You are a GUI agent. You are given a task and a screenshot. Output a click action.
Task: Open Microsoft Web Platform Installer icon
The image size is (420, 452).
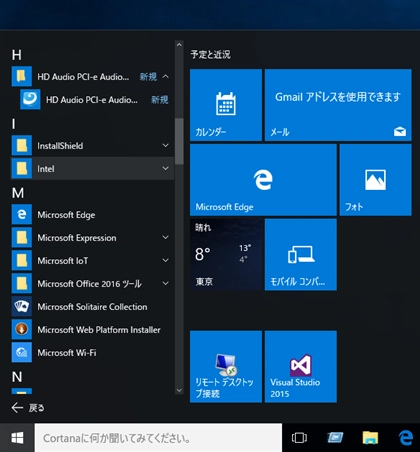[22, 330]
